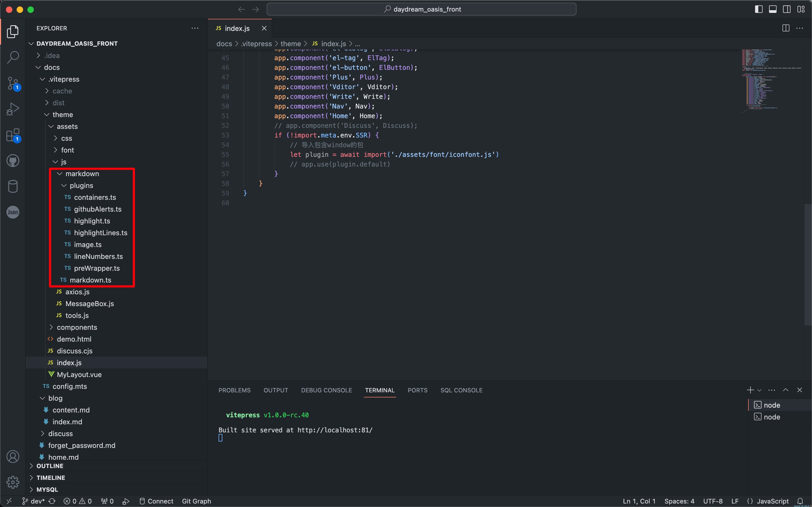
Task: Open terminal panel more actions menu
Action: pyautogui.click(x=772, y=390)
